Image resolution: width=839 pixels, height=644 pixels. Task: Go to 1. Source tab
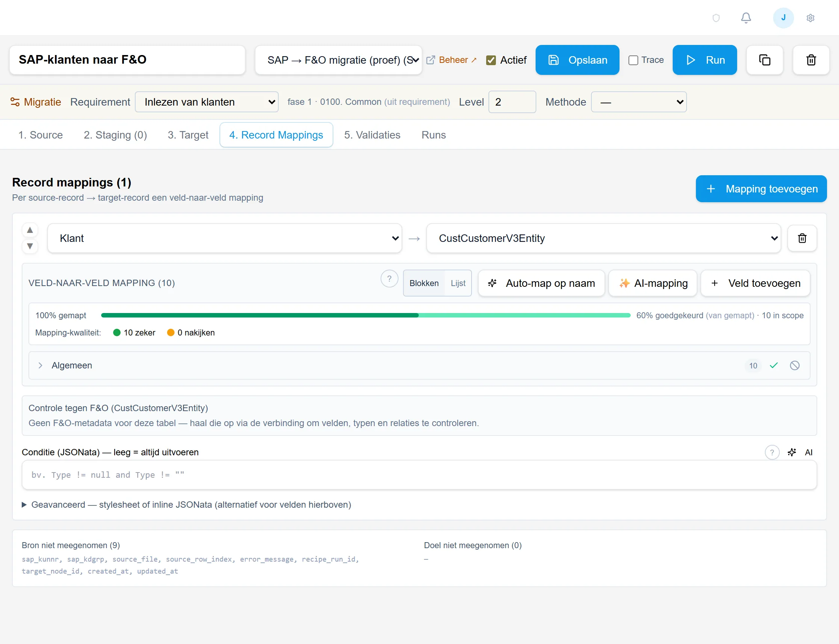40,135
